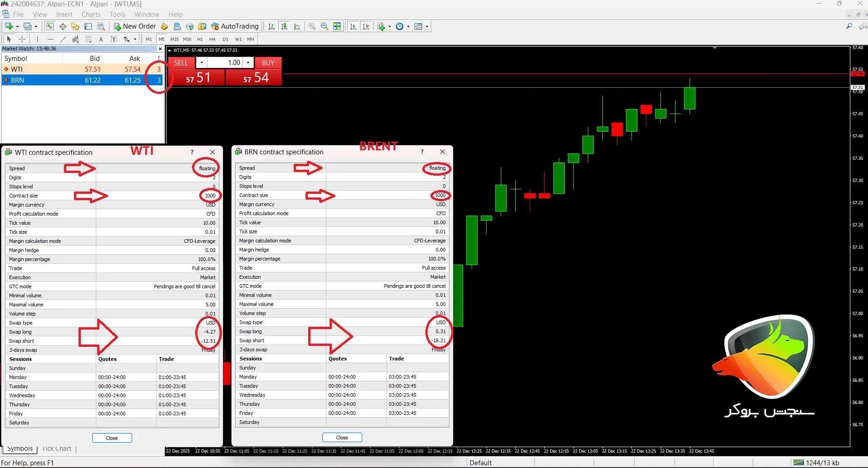The height and width of the screenshot is (468, 868).
Task: Switch chart to H1 timeframe
Action: [200, 39]
